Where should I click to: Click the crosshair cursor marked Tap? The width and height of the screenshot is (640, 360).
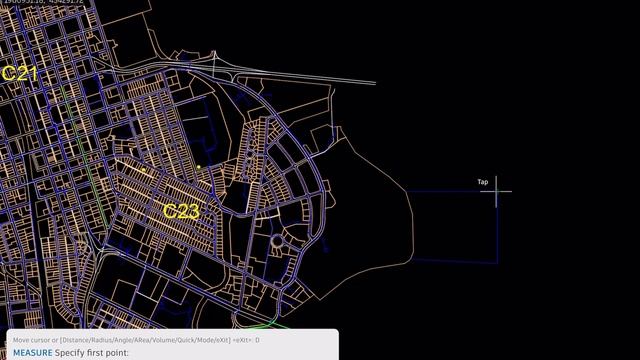tap(496, 191)
